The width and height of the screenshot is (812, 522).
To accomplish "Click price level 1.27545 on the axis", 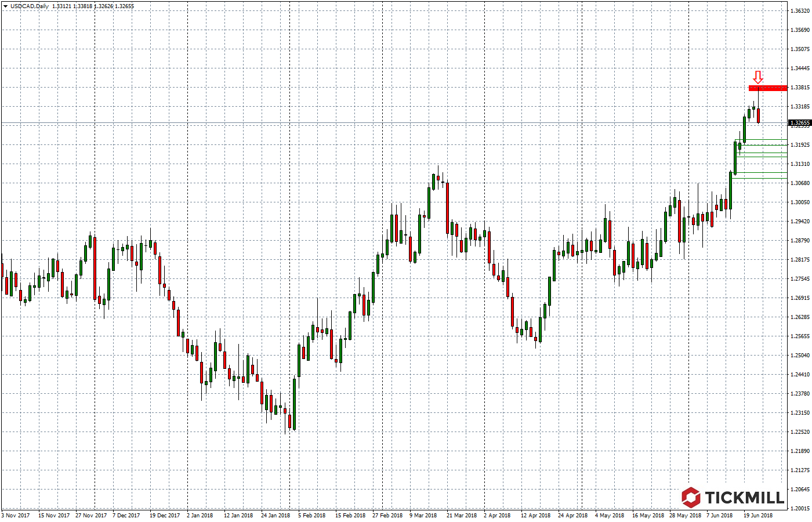I will pos(800,279).
